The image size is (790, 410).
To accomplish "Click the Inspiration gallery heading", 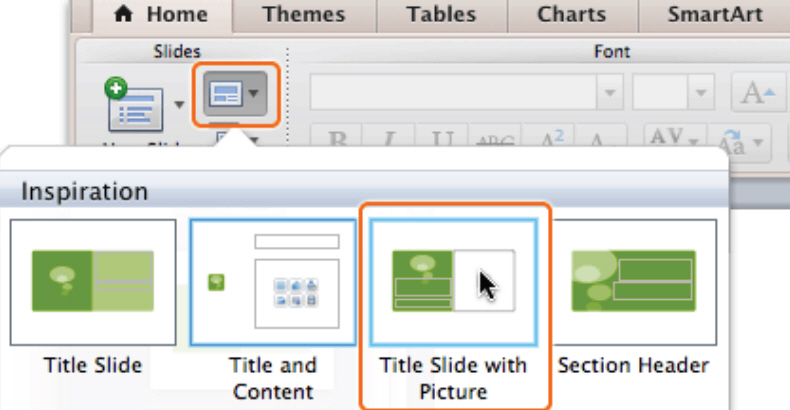I will click(85, 191).
